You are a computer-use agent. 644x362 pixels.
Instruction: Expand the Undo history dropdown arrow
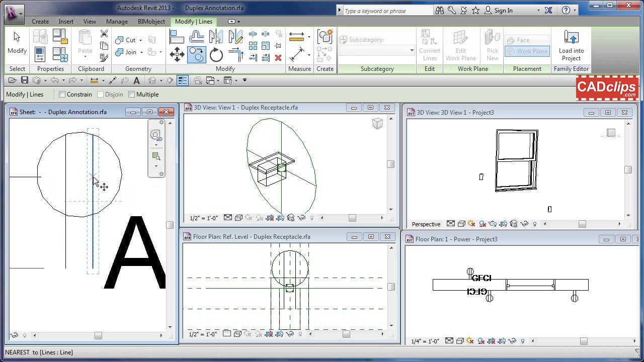click(63, 80)
